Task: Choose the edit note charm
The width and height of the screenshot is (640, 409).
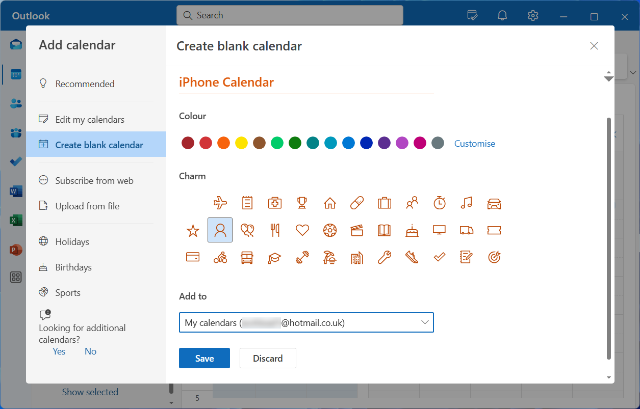Action: coord(467,257)
